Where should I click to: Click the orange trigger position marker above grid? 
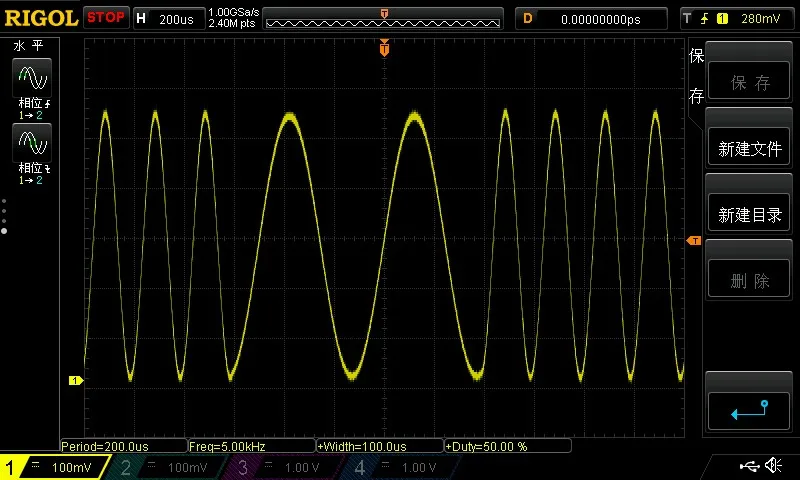(384, 48)
